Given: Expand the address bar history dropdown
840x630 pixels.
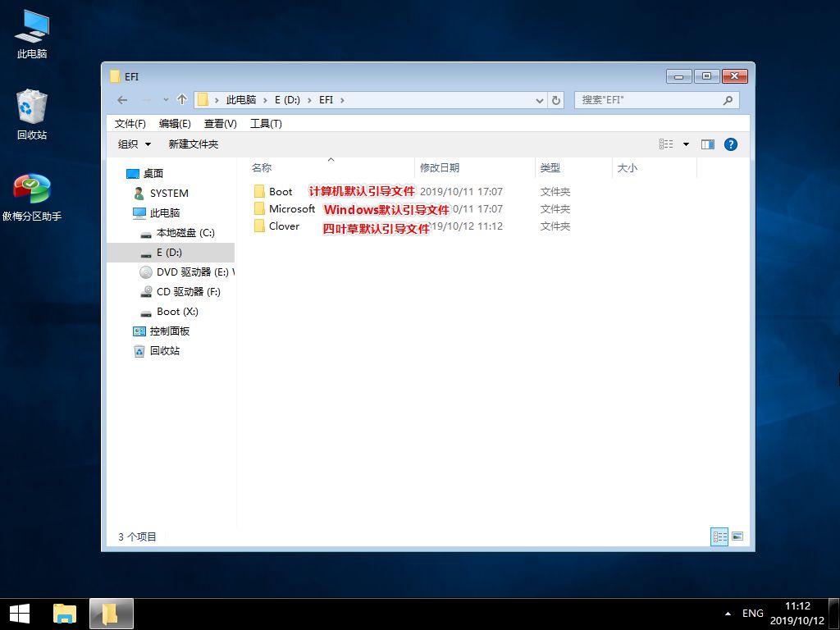Looking at the screenshot, I should click(539, 101).
